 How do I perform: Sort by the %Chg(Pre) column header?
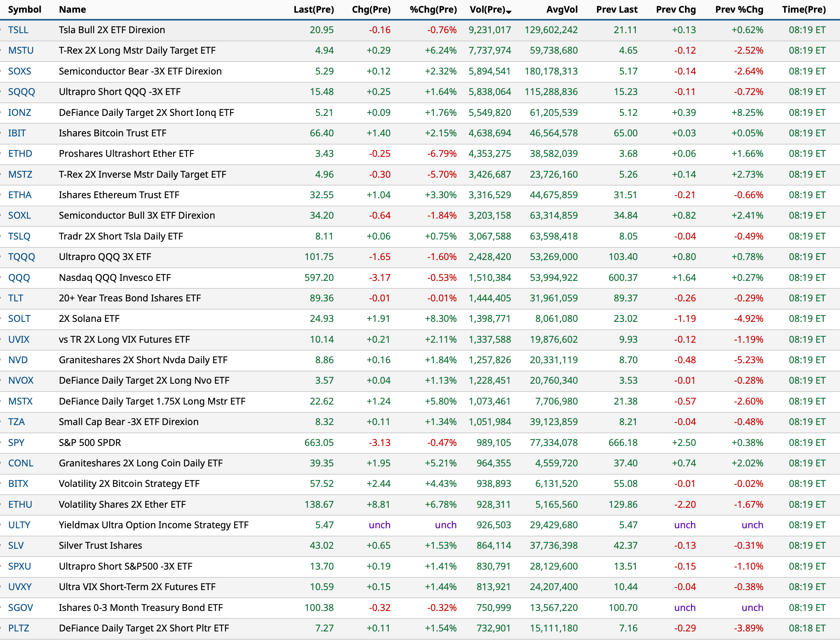click(x=433, y=10)
